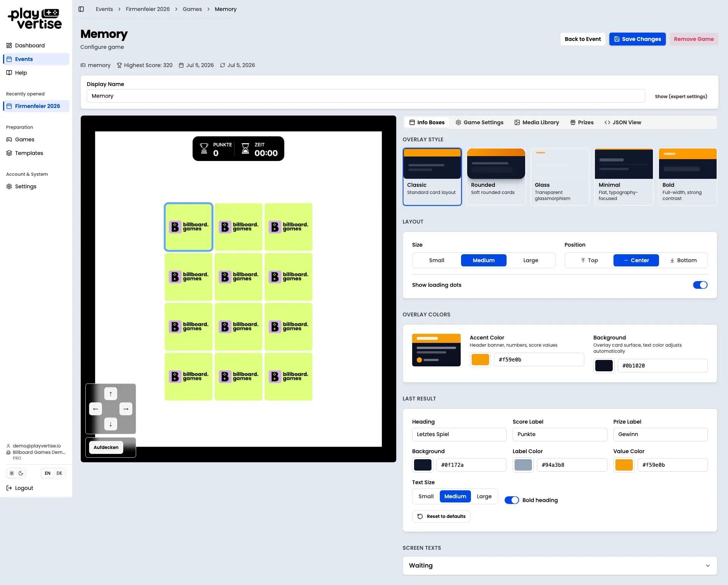Click Remove Game button
Image resolution: width=728 pixels, height=585 pixels.
pos(694,39)
